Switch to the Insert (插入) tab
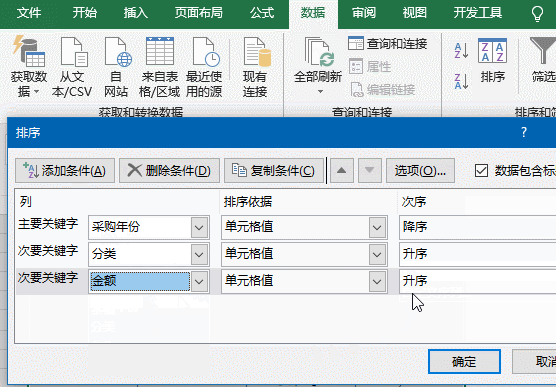 pyautogui.click(x=135, y=13)
